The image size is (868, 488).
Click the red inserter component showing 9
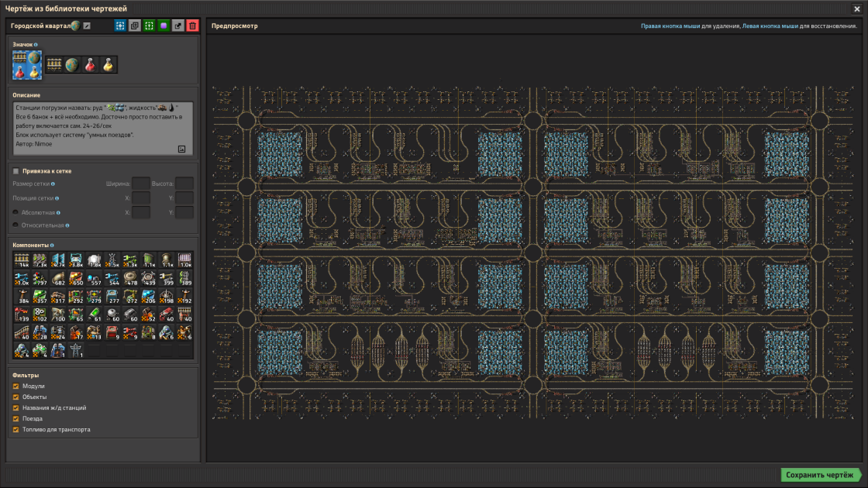click(131, 332)
